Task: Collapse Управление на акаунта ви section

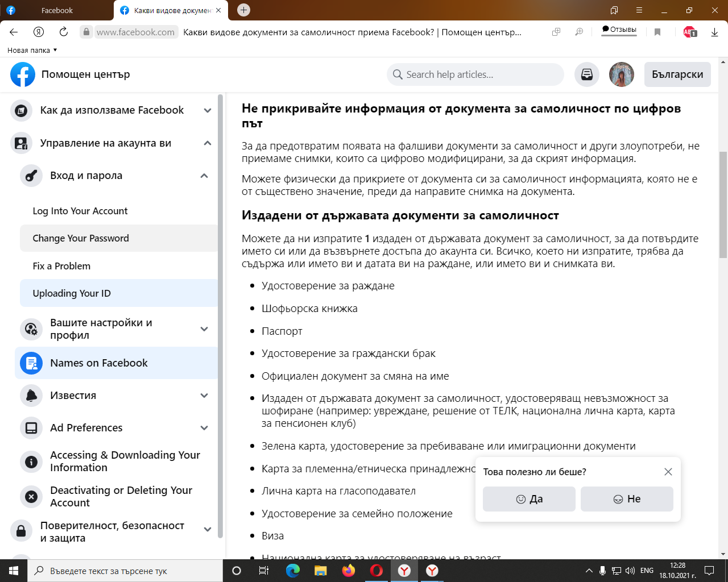Action: [208, 143]
